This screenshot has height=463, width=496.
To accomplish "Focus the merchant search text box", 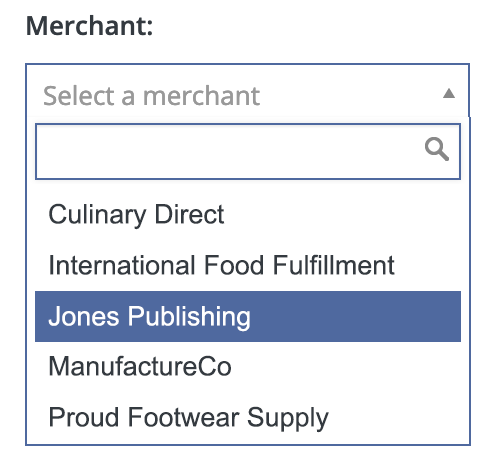I will coord(248,151).
